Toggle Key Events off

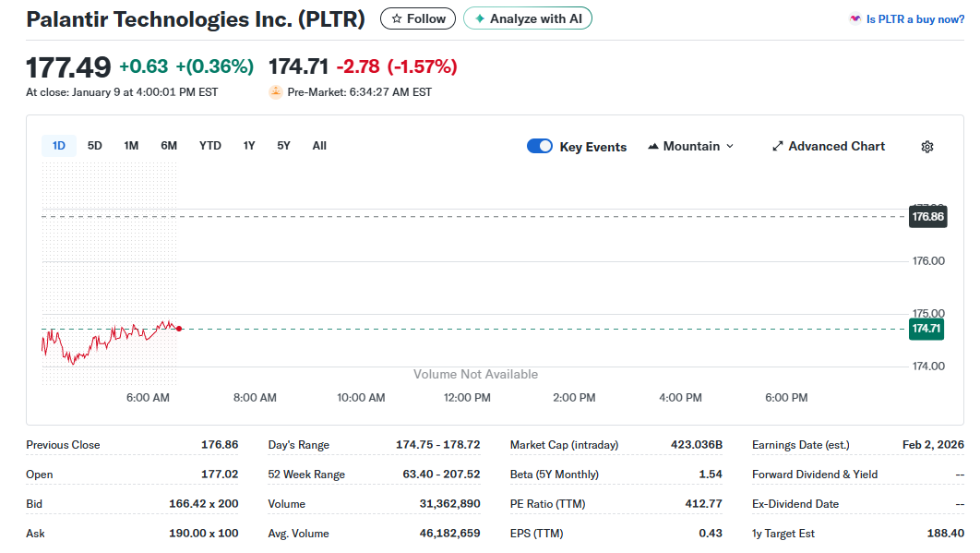pos(540,146)
